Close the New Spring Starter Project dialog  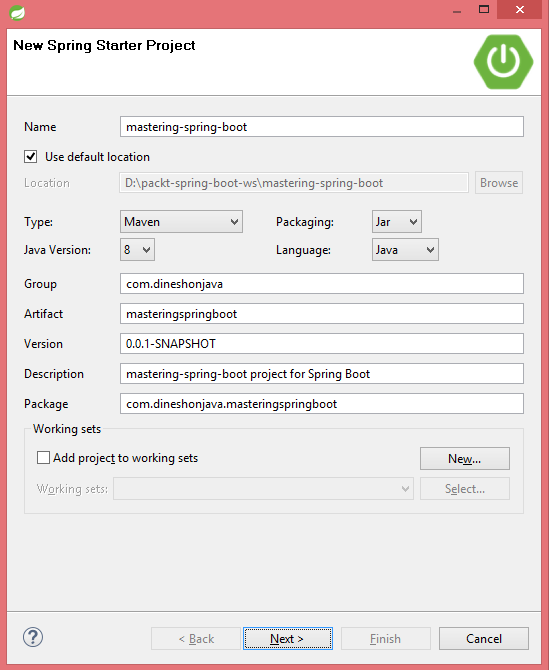(x=520, y=9)
